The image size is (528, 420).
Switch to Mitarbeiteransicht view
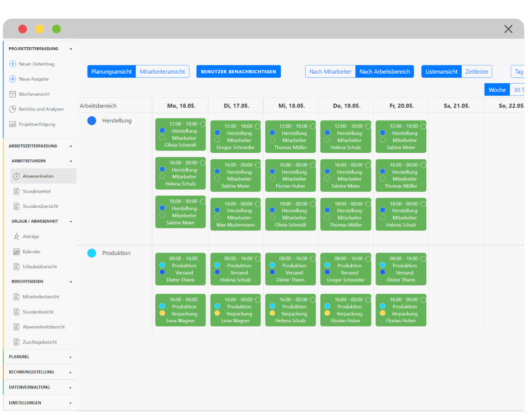click(x=162, y=72)
